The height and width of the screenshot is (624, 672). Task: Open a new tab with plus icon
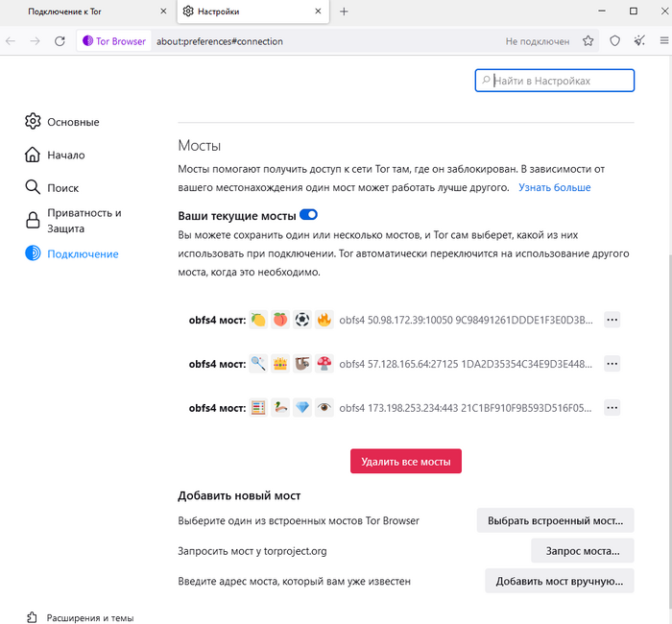[344, 12]
